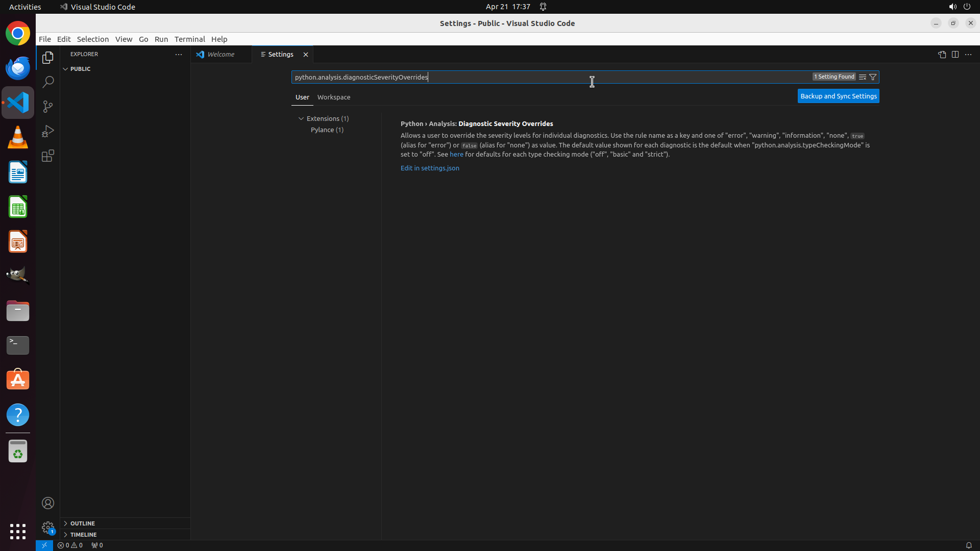Click the Edit in settings.json link
Viewport: 980px width, 551px height.
pos(430,168)
